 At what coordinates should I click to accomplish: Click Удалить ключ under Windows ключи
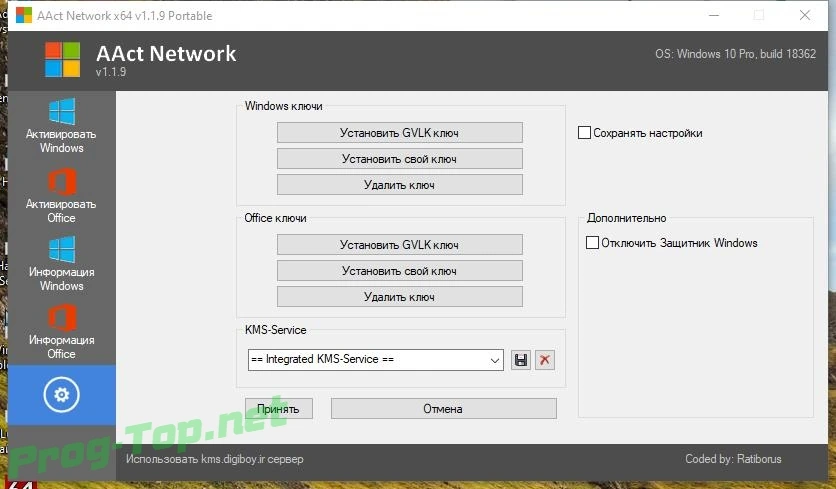[399, 185]
